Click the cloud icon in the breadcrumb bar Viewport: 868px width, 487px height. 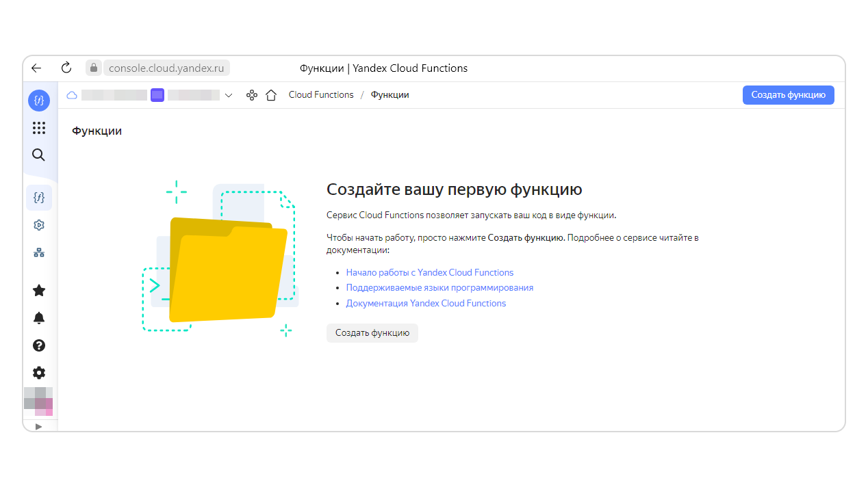pyautogui.click(x=72, y=95)
